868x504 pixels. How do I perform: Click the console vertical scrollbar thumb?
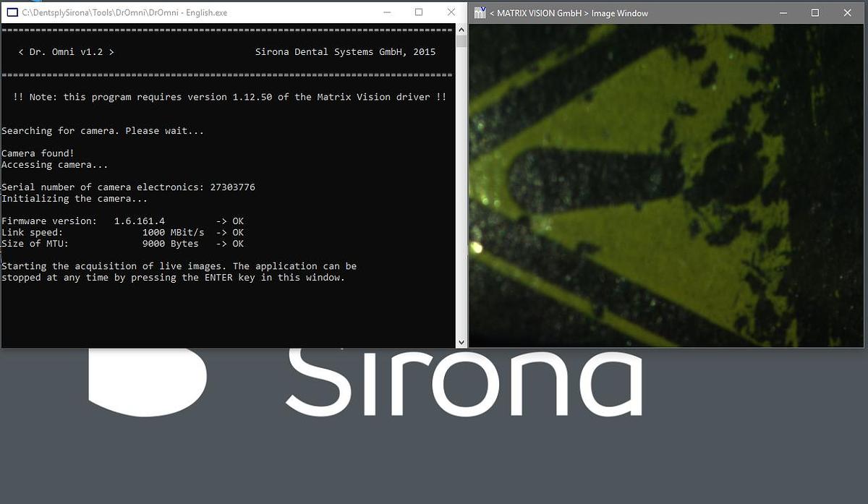pyautogui.click(x=461, y=41)
